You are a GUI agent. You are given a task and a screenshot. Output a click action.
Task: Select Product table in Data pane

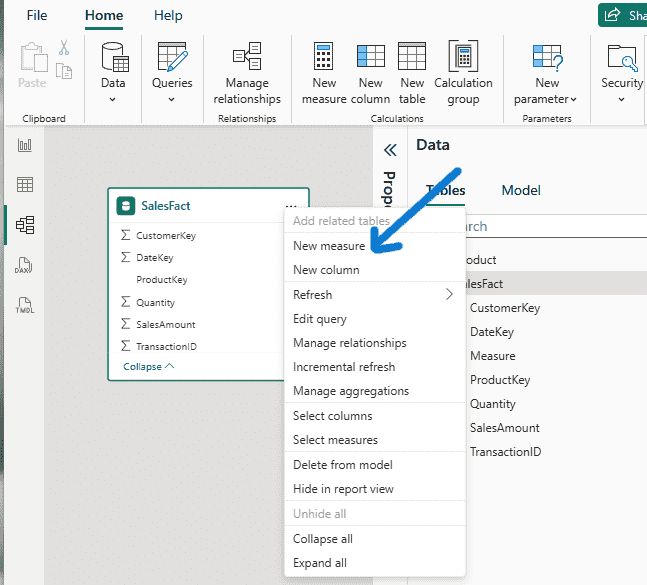pos(554,260)
